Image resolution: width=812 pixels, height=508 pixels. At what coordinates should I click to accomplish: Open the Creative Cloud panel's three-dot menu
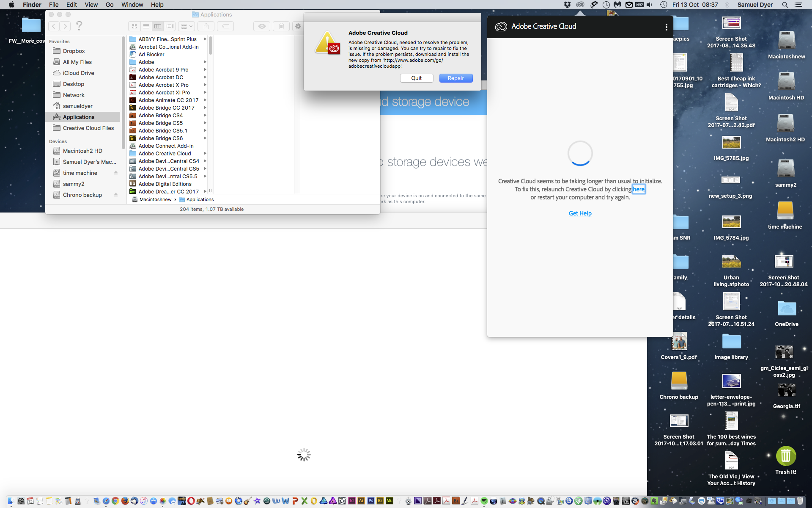pos(667,27)
